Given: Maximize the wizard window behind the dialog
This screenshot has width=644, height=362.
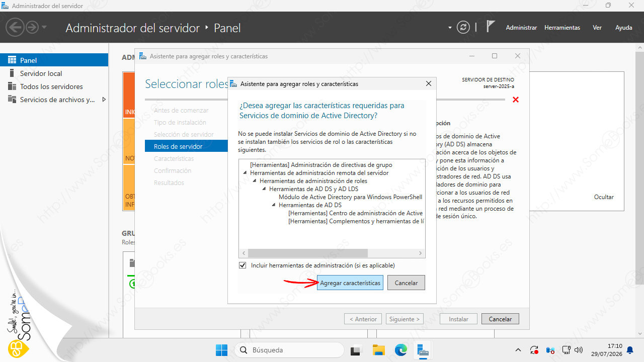Looking at the screenshot, I should (495, 56).
